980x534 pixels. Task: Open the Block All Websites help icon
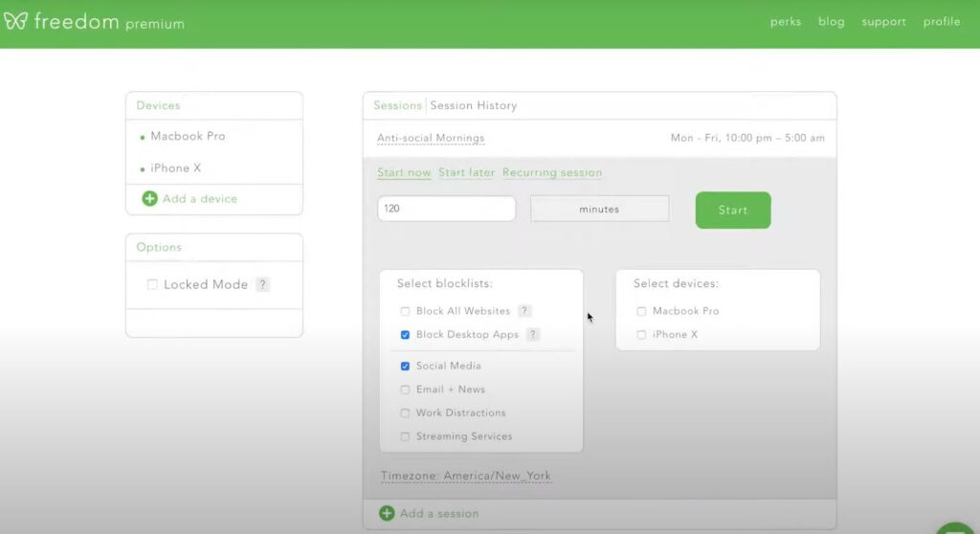tap(525, 311)
